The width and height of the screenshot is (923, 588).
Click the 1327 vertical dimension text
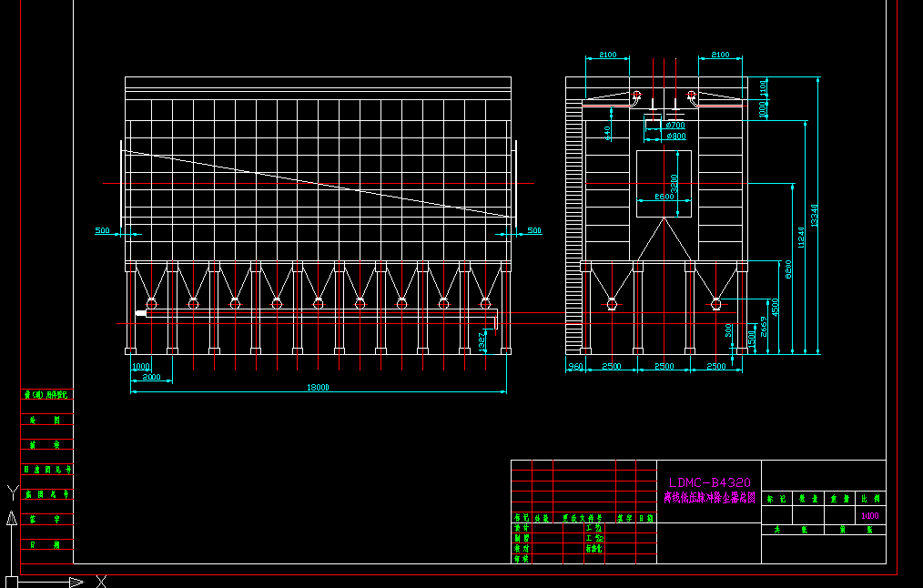(482, 341)
